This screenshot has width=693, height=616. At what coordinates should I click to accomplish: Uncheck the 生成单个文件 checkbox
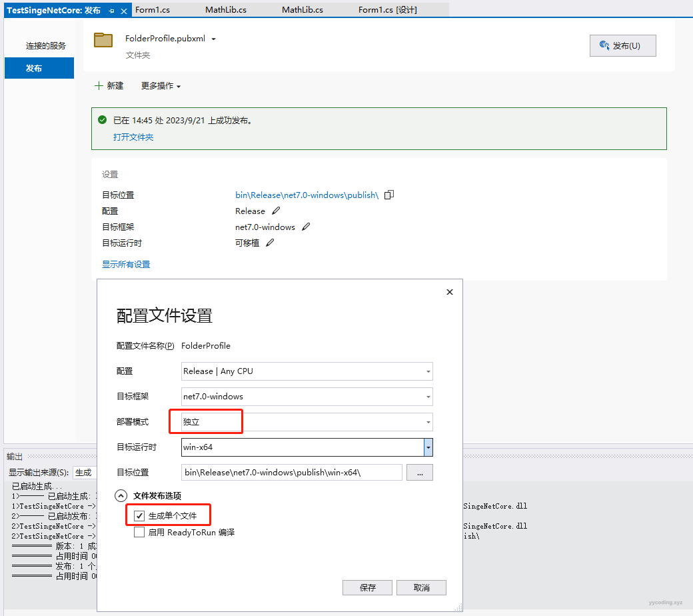coord(139,515)
